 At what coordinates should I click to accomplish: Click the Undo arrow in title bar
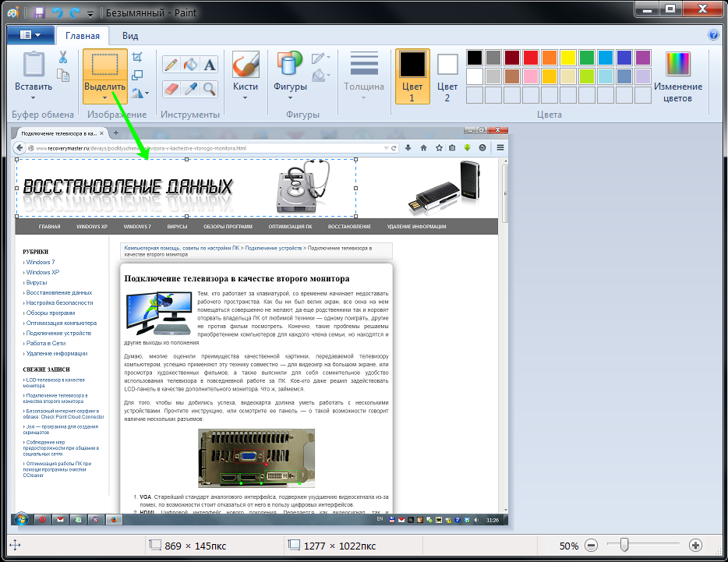click(58, 12)
